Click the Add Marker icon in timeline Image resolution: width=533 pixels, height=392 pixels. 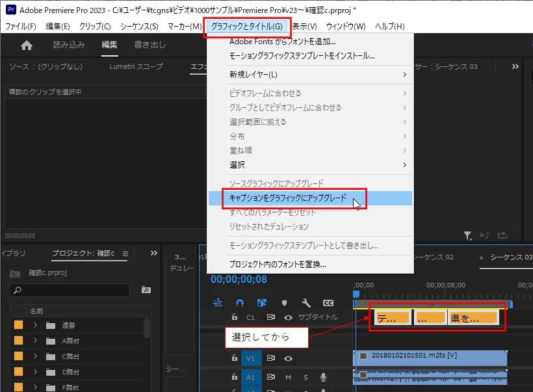(284, 303)
